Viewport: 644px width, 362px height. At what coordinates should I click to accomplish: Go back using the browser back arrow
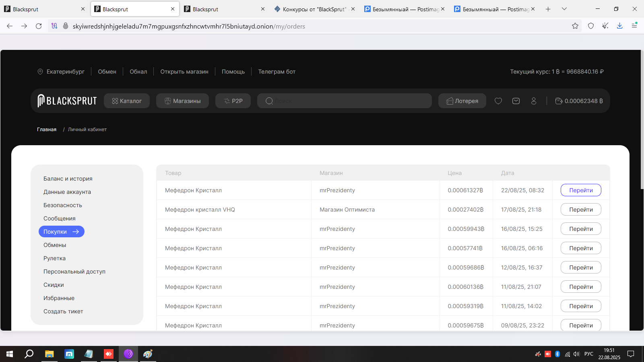(10, 26)
